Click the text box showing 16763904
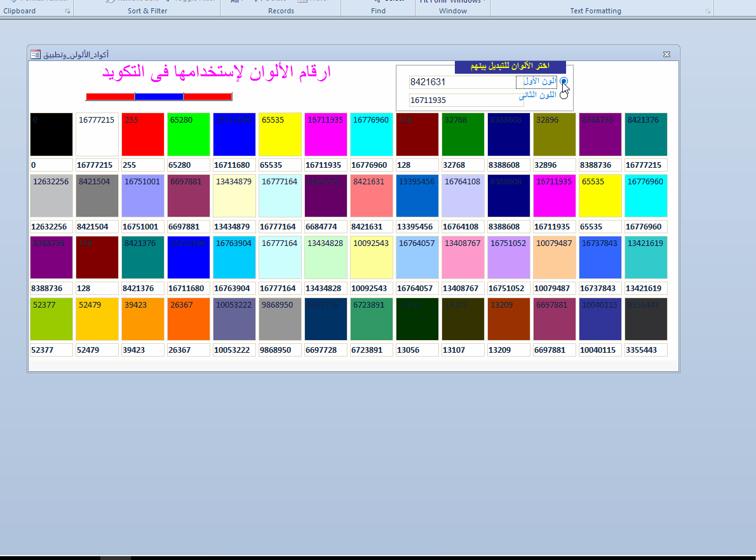Image resolution: width=756 pixels, height=560 pixels. coord(234,289)
